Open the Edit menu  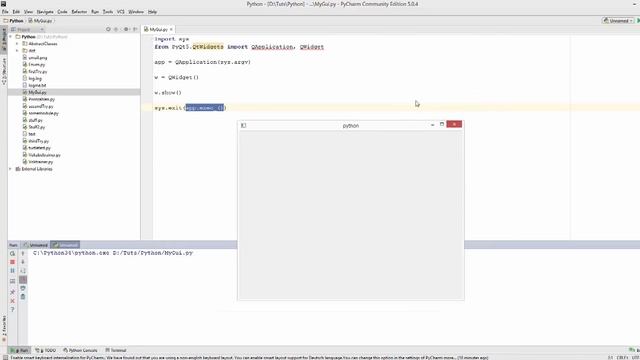click(x=16, y=12)
